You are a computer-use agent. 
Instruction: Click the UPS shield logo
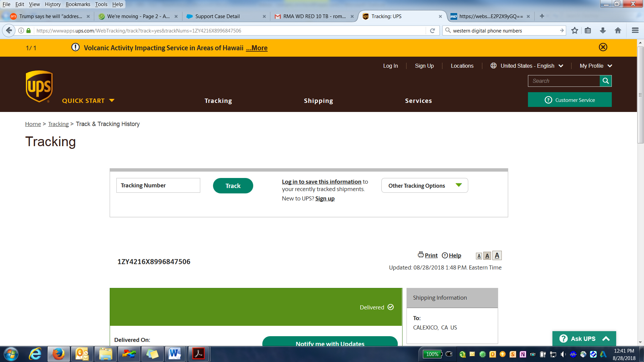coord(39,86)
